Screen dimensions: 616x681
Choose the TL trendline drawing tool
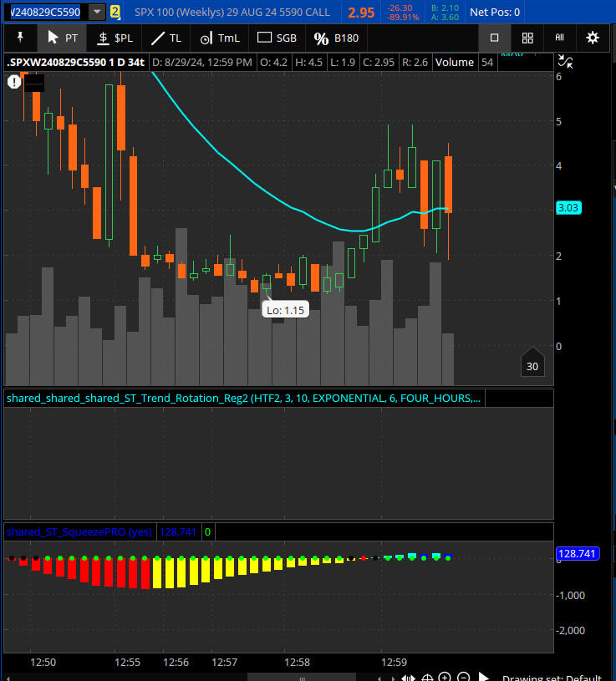pyautogui.click(x=166, y=38)
